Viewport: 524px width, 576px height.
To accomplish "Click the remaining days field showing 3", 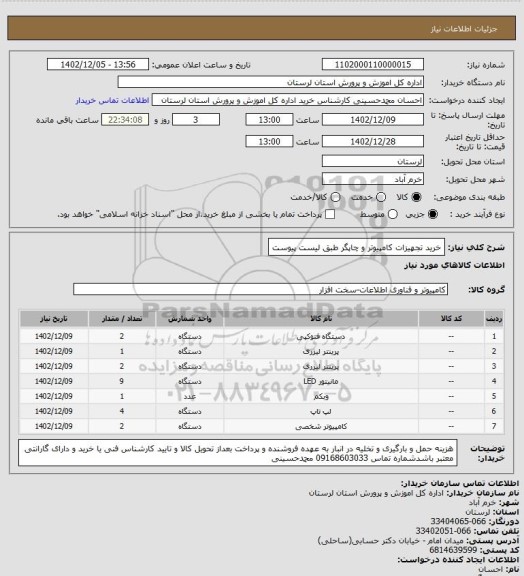I will pos(196,120).
